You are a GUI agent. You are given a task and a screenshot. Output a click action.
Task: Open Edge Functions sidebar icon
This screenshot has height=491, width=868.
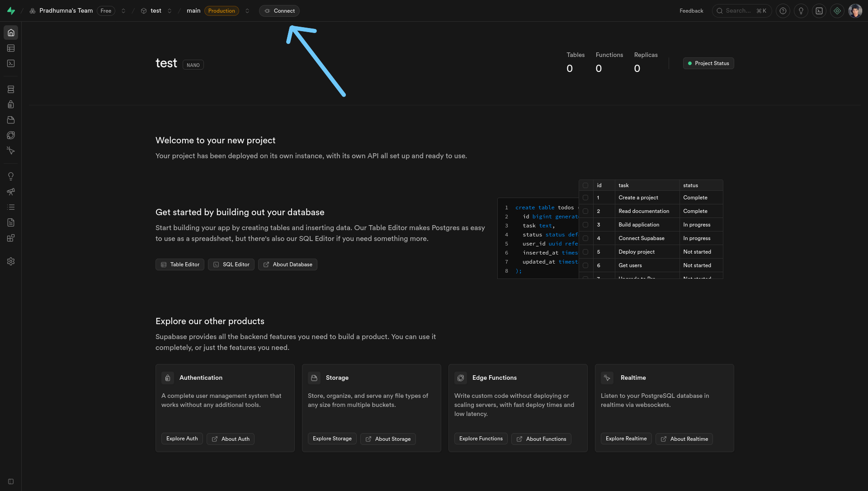click(11, 135)
